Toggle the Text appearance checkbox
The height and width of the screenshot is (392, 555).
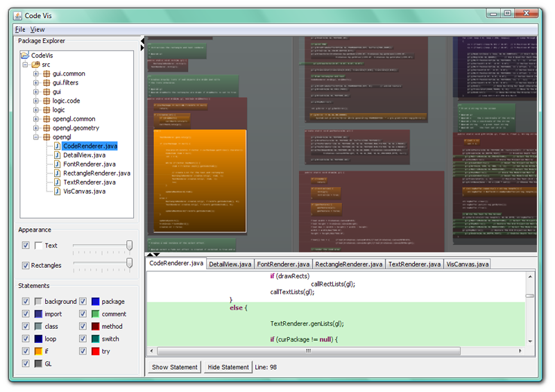click(26, 245)
